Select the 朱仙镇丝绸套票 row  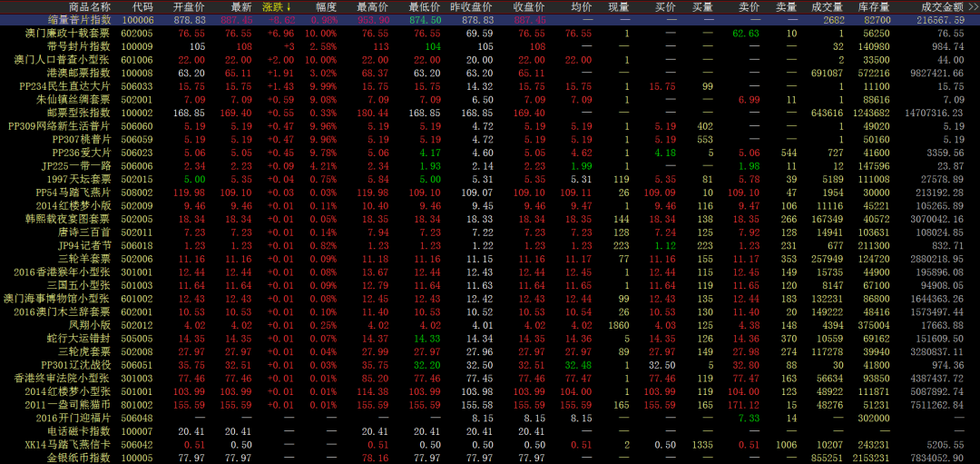tap(490, 100)
